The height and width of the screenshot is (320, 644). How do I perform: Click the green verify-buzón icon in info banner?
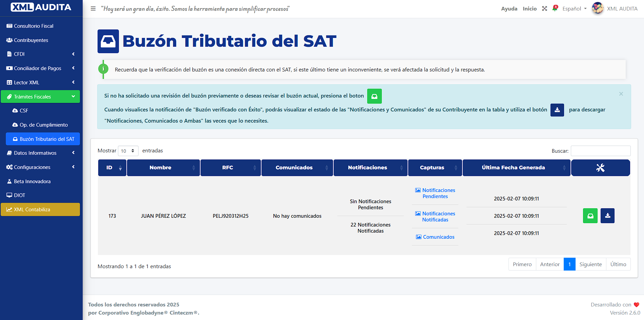(374, 96)
